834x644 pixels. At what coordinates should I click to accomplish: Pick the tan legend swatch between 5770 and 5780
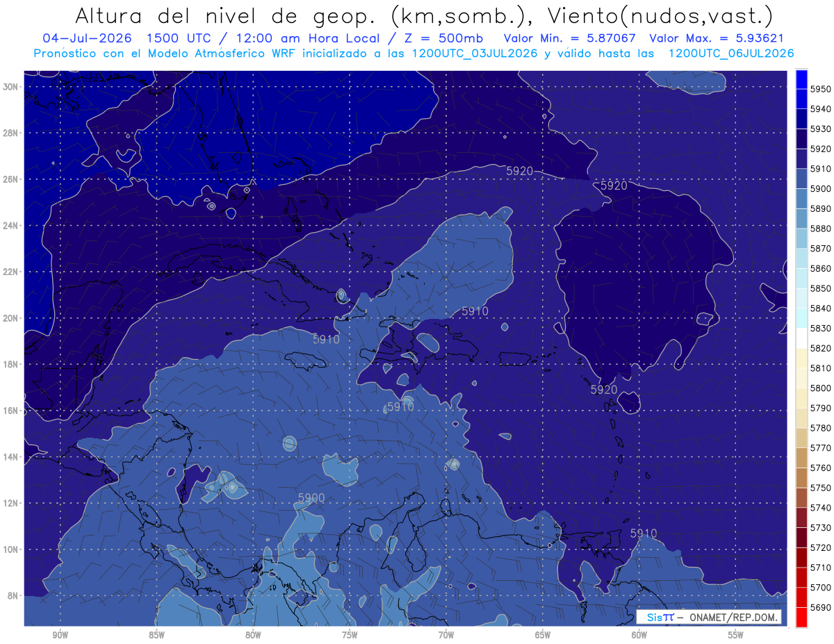coord(801,438)
